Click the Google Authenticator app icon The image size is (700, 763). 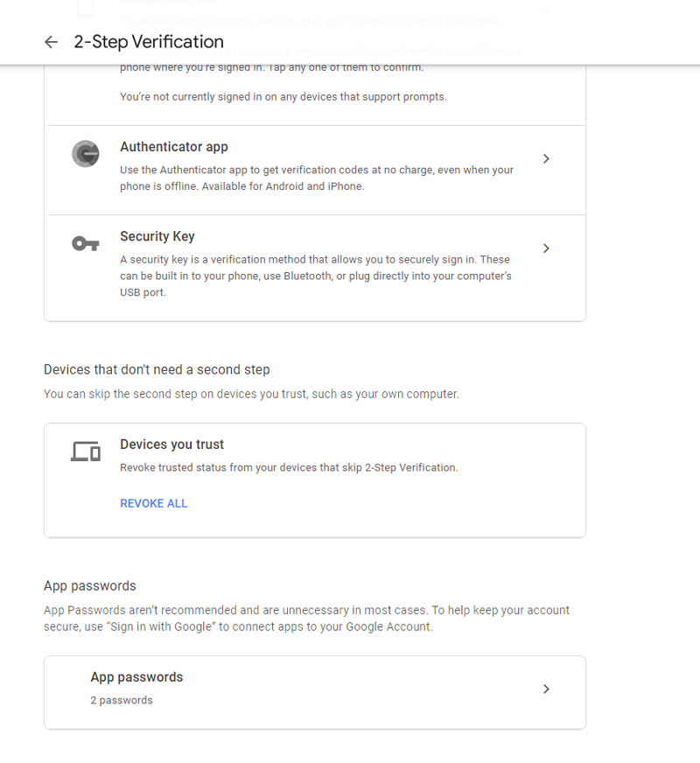86,154
